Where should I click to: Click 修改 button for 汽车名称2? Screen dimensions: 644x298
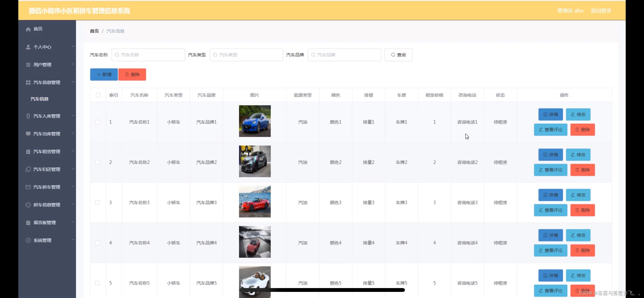578,155
